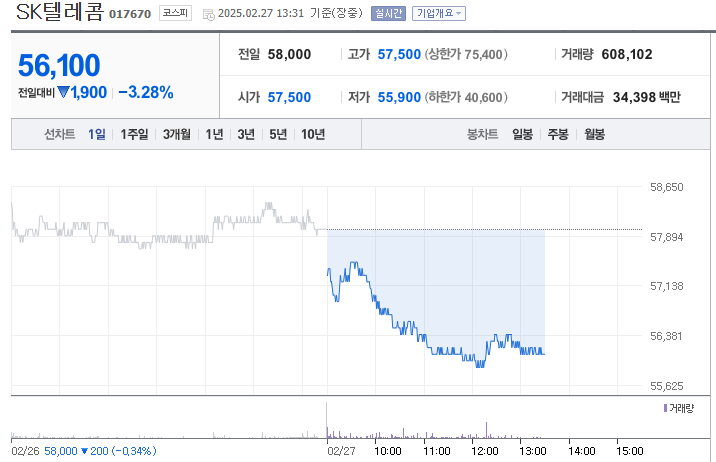716x462 pixels.
Task: Click the current price 56,100
Action: tap(59, 65)
